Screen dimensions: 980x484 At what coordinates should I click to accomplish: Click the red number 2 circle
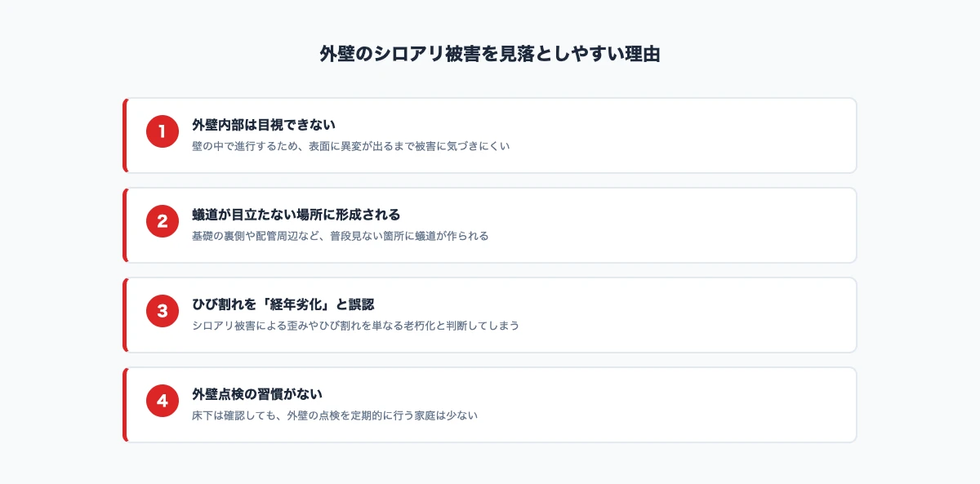(163, 221)
